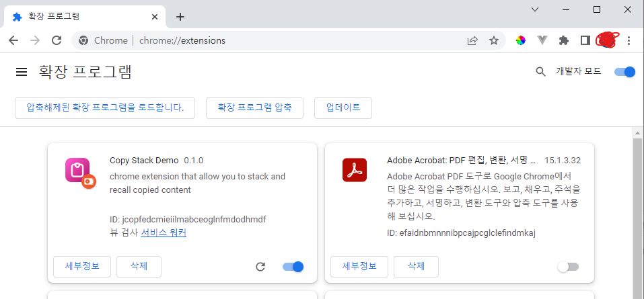This screenshot has height=299, width=644.
Task: Select the 확장 프로그램 browser tab
Action: 85,17
